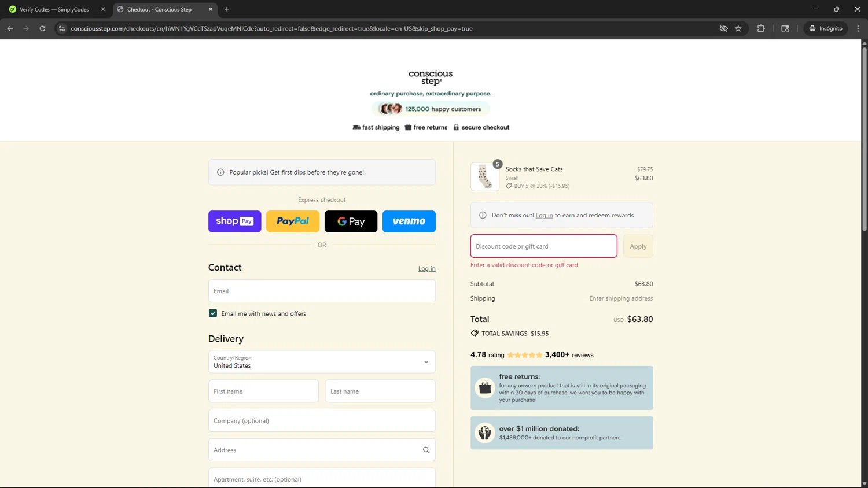Screen dimensions: 868x488
Task: Click the 'Enter shipping address' text
Action: pos(621,298)
